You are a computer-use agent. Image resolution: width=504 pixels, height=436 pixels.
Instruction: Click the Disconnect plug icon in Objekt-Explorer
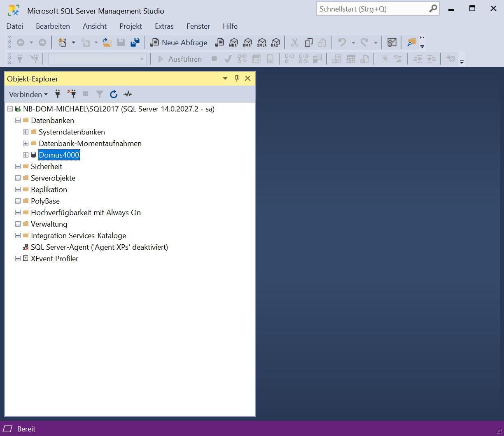(x=72, y=94)
